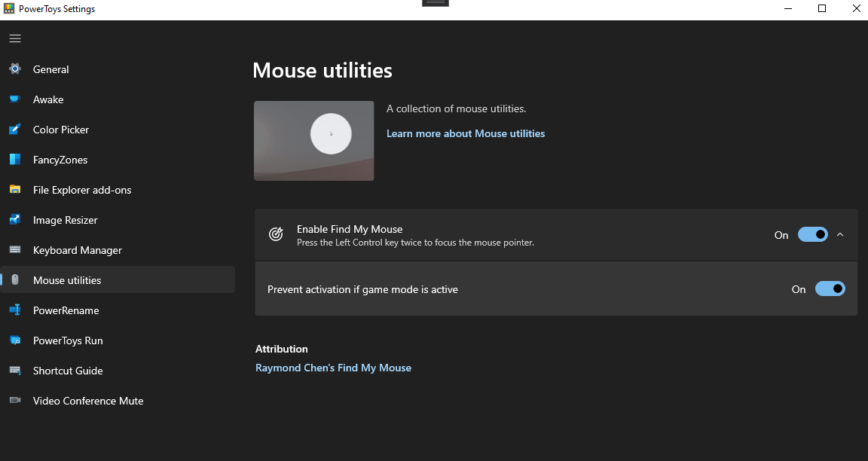The width and height of the screenshot is (868, 461).
Task: Click the PowerToys Run search icon
Action: click(15, 340)
